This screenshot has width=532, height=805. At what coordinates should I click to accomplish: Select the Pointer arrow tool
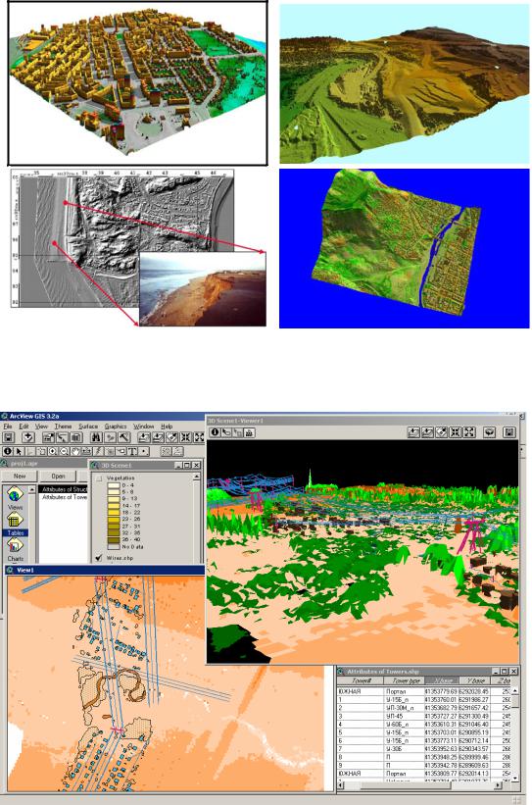(19, 452)
